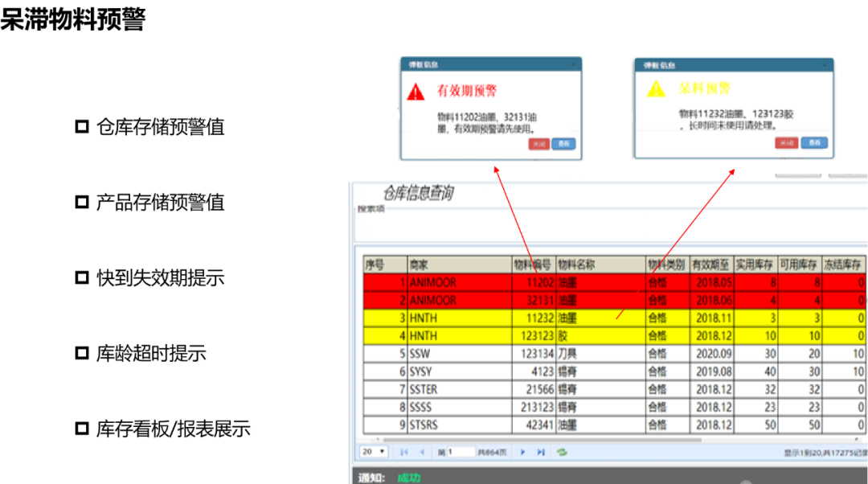Click the yellow warning triangle icon
This screenshot has width=868, height=484.
pos(656,88)
